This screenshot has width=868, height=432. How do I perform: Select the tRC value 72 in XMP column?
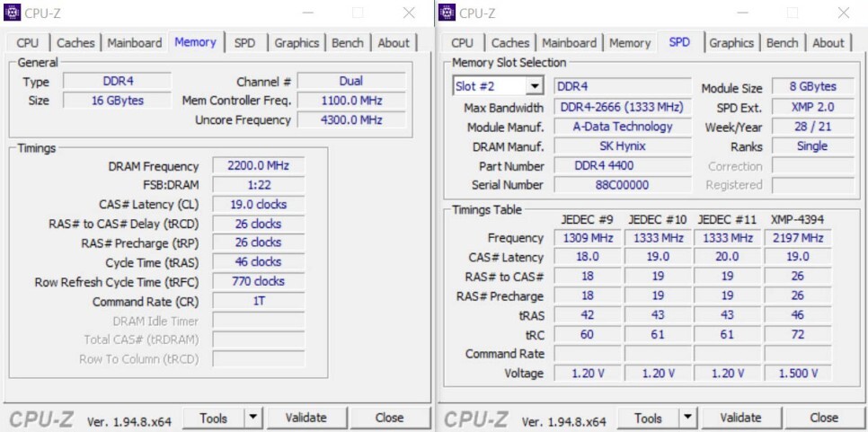[x=798, y=335]
